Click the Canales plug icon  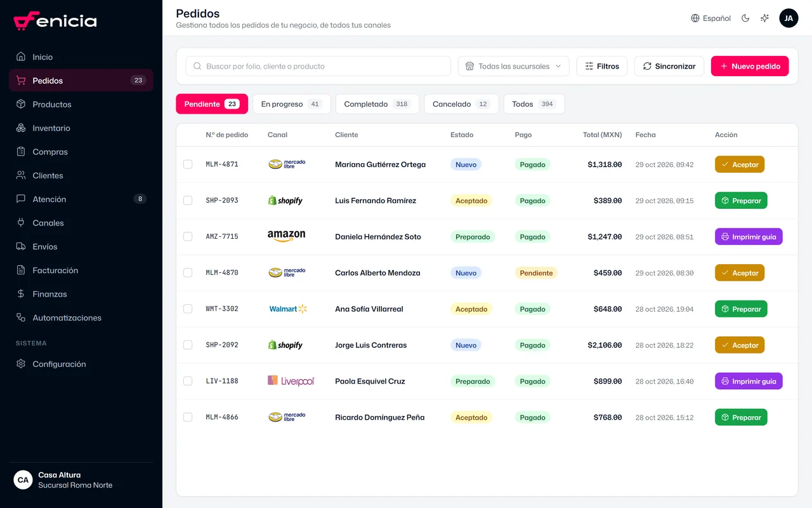click(21, 223)
